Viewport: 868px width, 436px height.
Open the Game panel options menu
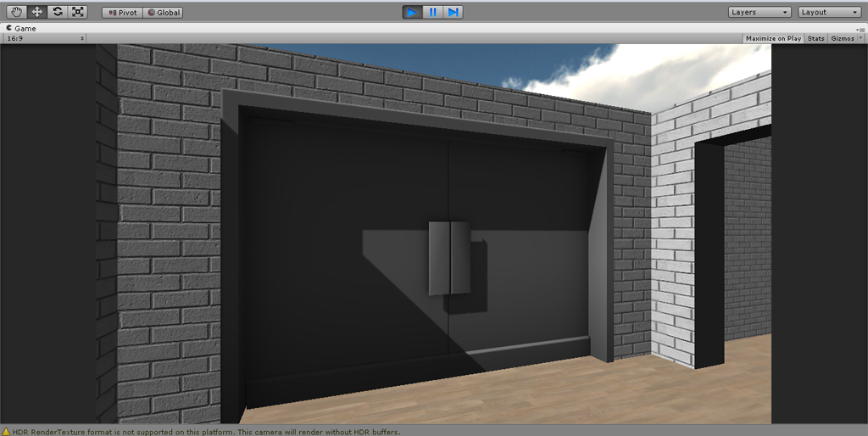tap(860, 29)
